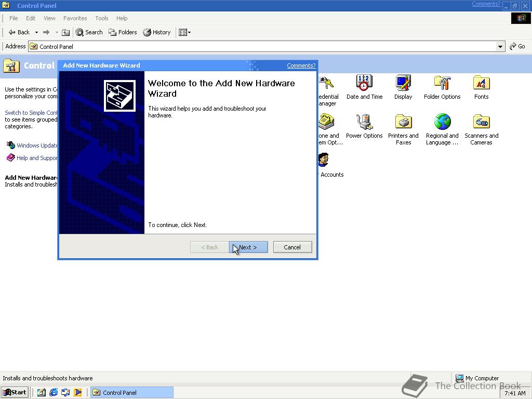Viewport: 532px width, 399px height.
Task: Click the Forward arrow in toolbar
Action: point(46,32)
